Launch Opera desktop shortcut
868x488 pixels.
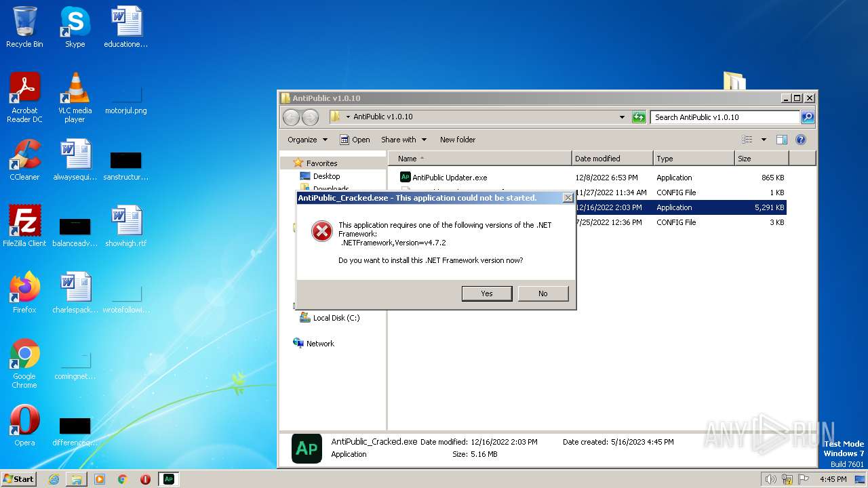tap(24, 426)
